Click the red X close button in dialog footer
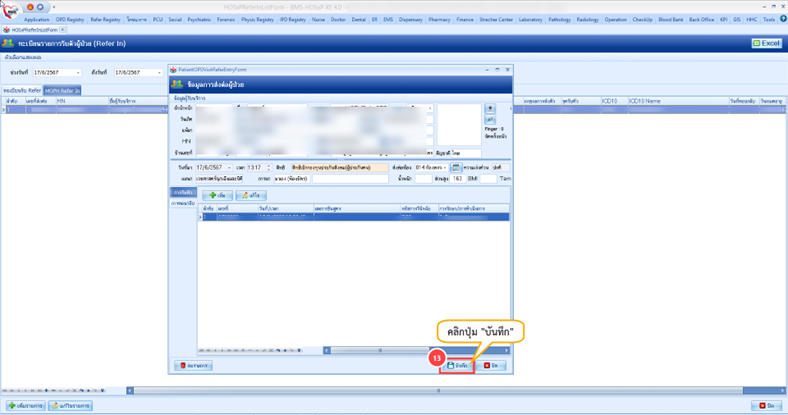The image size is (788, 415). tap(491, 366)
